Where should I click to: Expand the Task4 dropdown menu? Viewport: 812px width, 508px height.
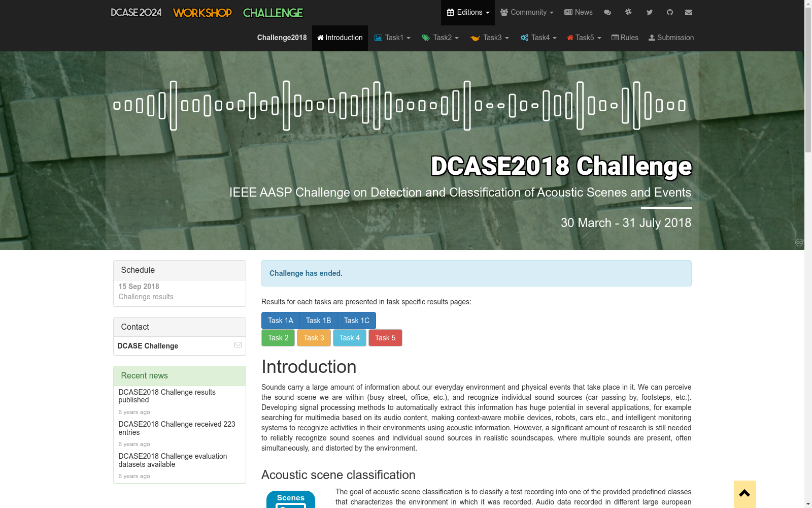pos(538,38)
